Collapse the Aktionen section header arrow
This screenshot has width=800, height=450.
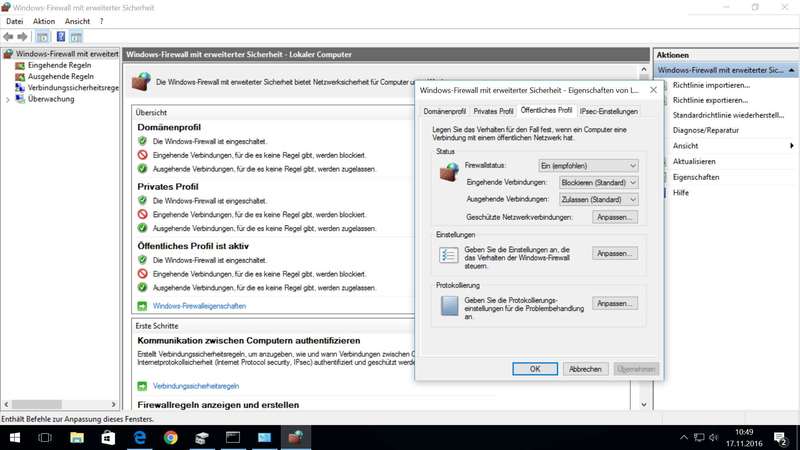coord(791,70)
